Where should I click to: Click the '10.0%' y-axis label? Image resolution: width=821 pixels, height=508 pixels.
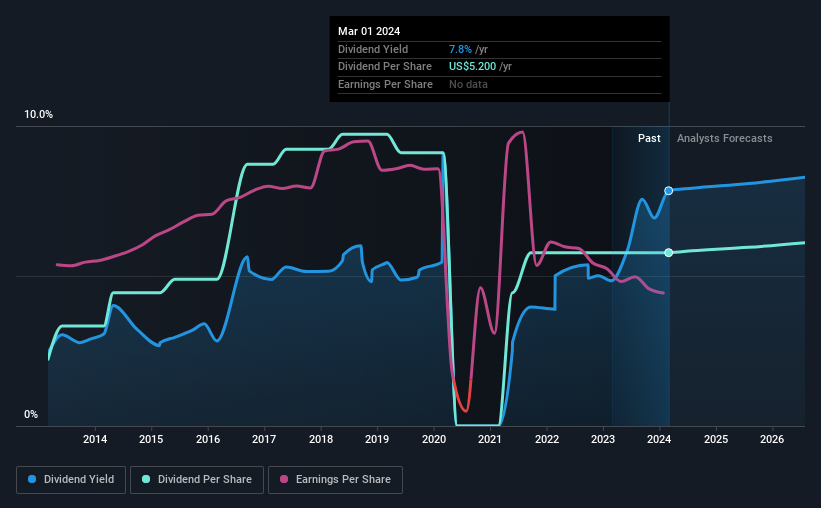point(39,115)
